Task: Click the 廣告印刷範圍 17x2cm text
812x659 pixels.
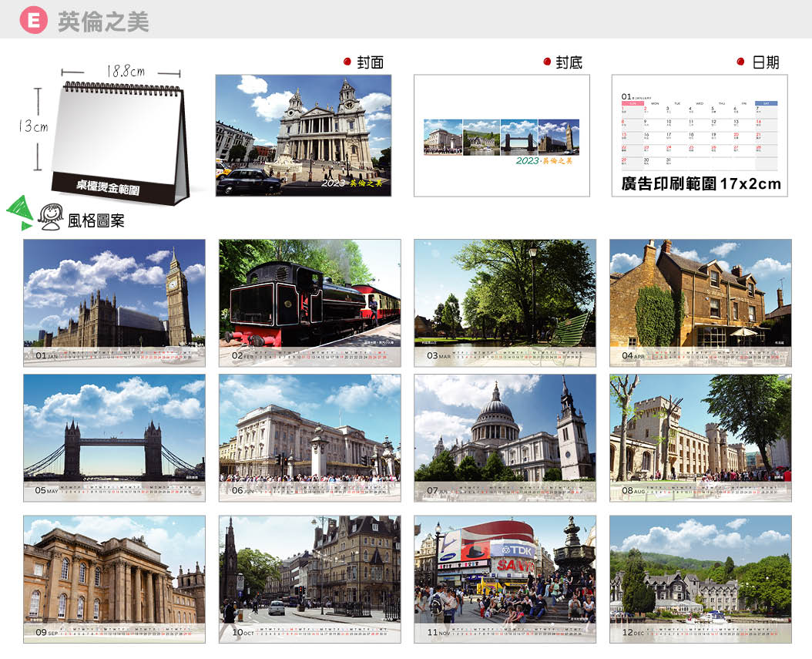Action: (700, 183)
